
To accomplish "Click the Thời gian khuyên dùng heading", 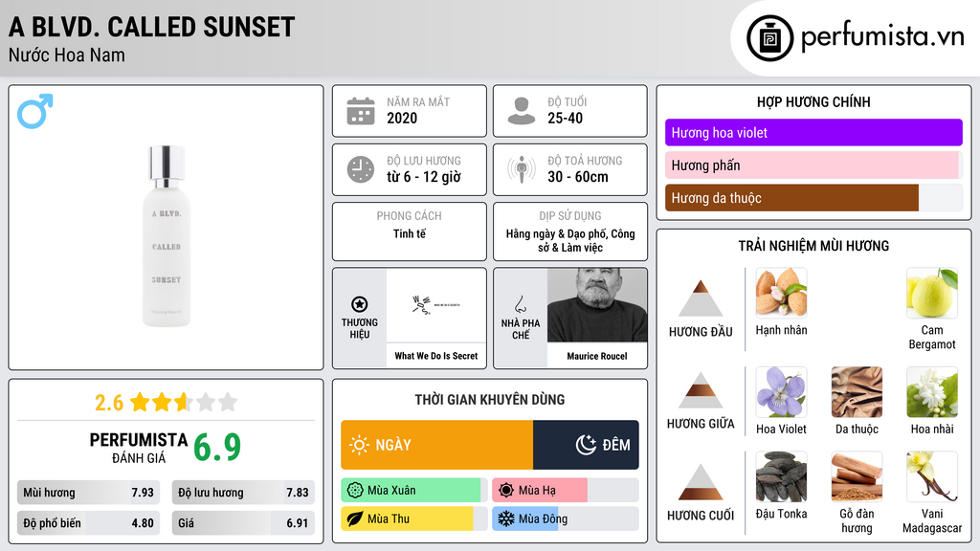I will click(489, 400).
